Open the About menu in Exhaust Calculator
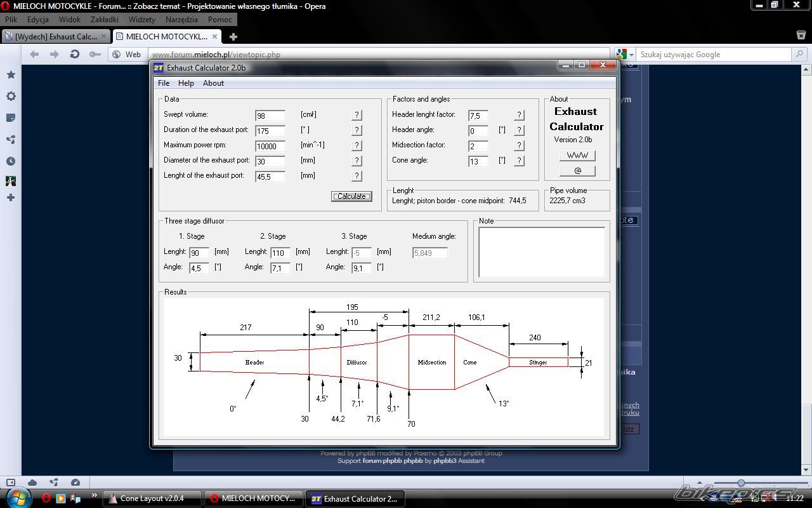This screenshot has height=508, width=812. 213,83
